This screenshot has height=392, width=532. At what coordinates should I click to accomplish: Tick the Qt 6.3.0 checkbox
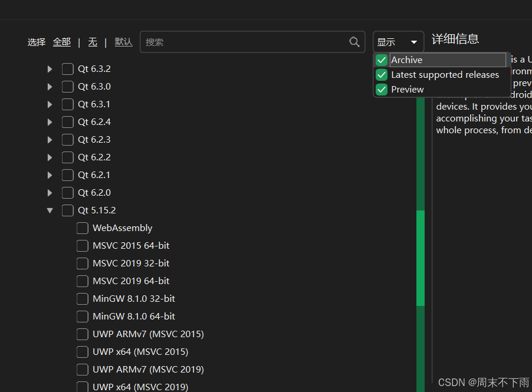tap(68, 87)
